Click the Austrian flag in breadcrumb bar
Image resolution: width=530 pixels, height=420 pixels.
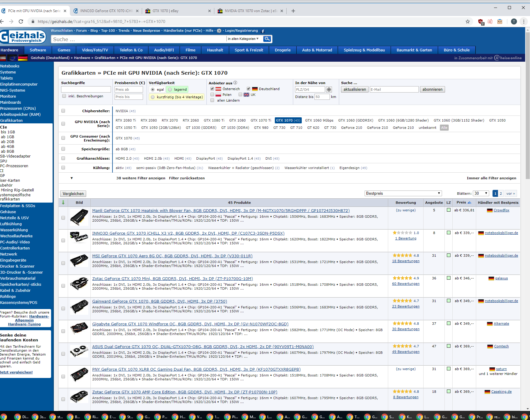pyautogui.click(x=3, y=58)
